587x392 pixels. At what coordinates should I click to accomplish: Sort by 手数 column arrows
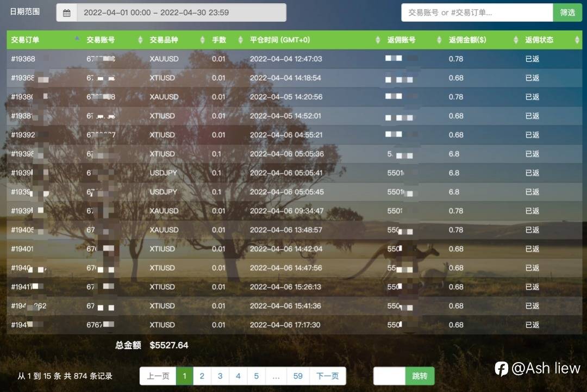240,40
